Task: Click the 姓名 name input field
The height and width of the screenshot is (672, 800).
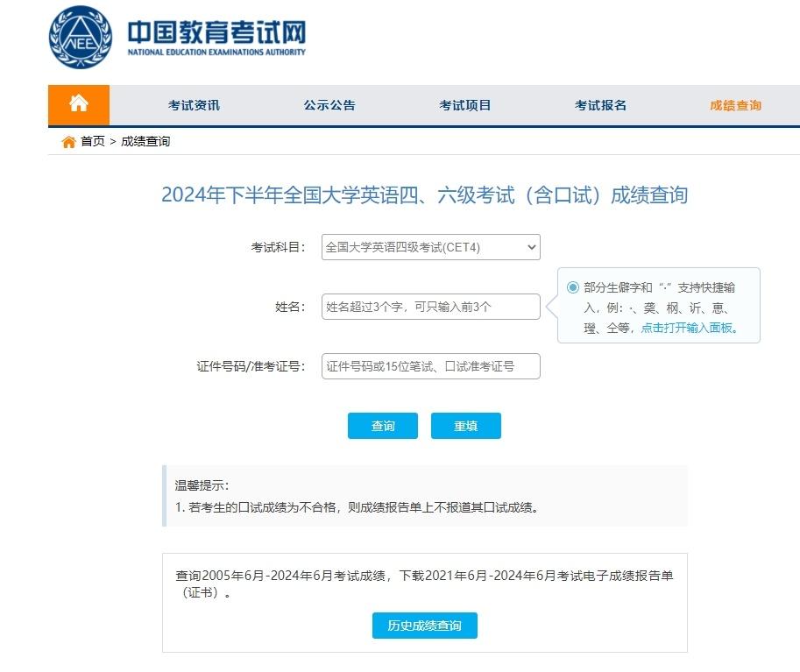Action: click(x=429, y=307)
